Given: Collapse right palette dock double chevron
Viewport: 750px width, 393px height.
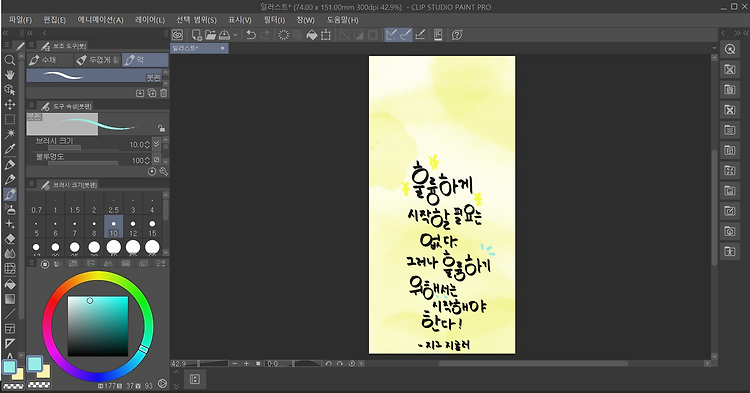Looking at the screenshot, I should [x=737, y=33].
